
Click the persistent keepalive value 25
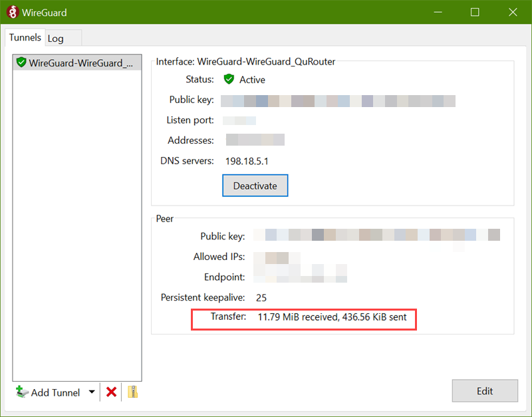261,298
